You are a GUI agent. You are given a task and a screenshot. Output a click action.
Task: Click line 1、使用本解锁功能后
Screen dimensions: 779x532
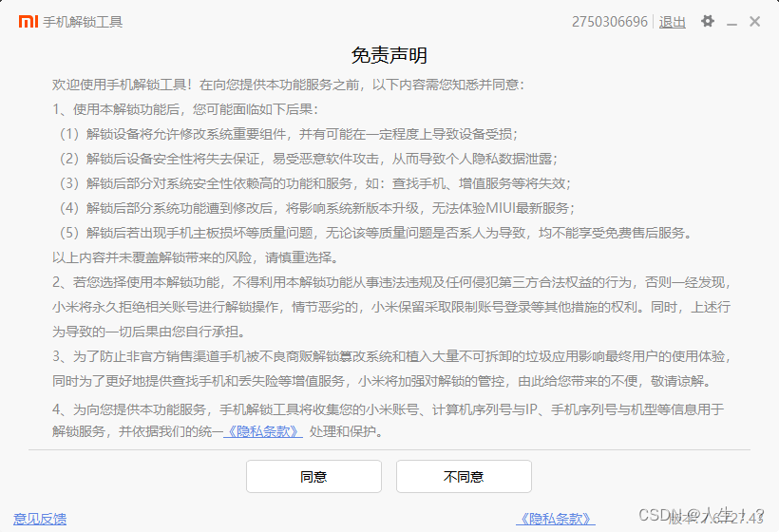[185, 109]
